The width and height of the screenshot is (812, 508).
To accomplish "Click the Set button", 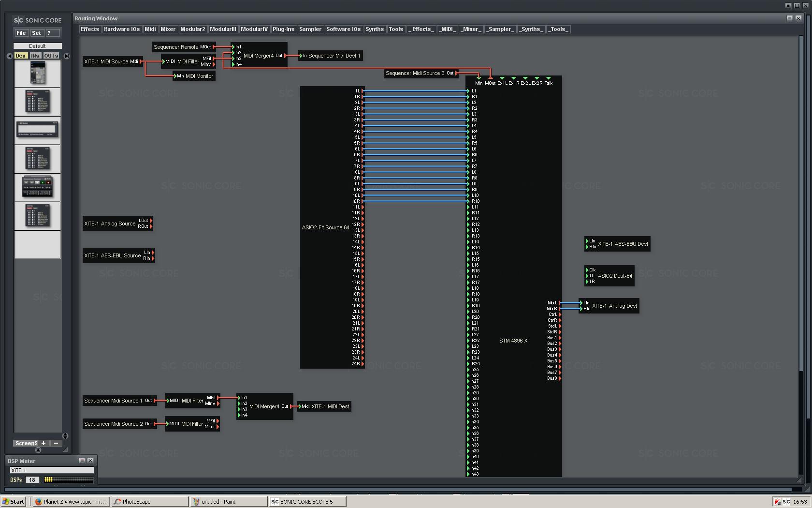I will [x=36, y=33].
